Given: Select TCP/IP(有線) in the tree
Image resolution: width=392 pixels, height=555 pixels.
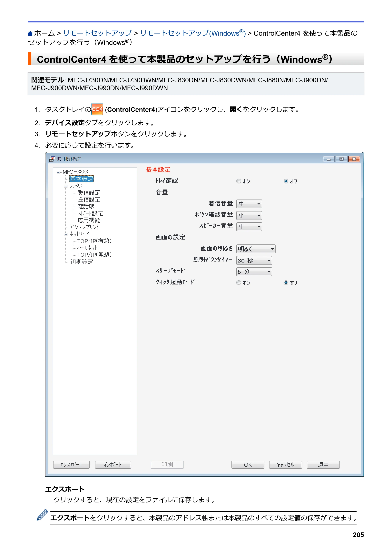Looking at the screenshot, I should tap(94, 241).
